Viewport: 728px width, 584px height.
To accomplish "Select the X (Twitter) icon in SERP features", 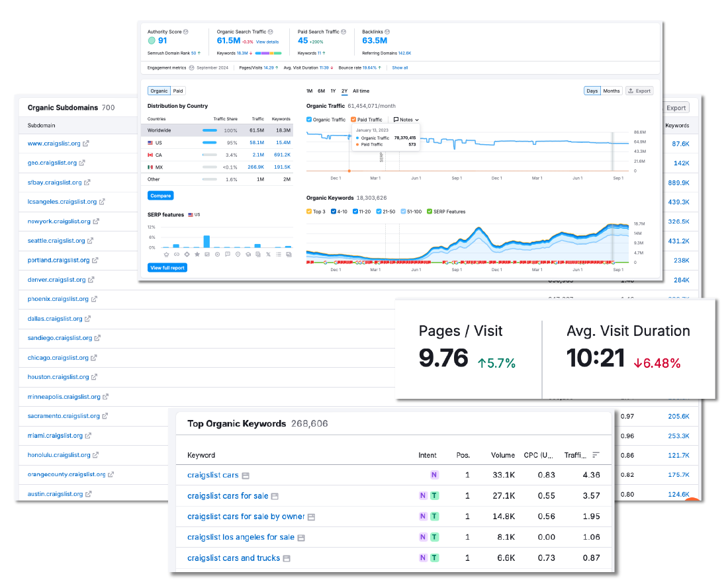I will point(268,254).
